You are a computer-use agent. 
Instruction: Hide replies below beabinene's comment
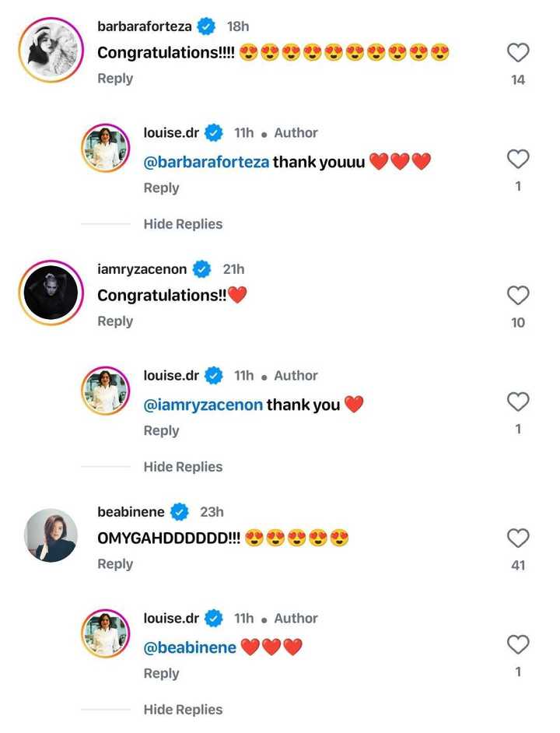click(x=183, y=710)
